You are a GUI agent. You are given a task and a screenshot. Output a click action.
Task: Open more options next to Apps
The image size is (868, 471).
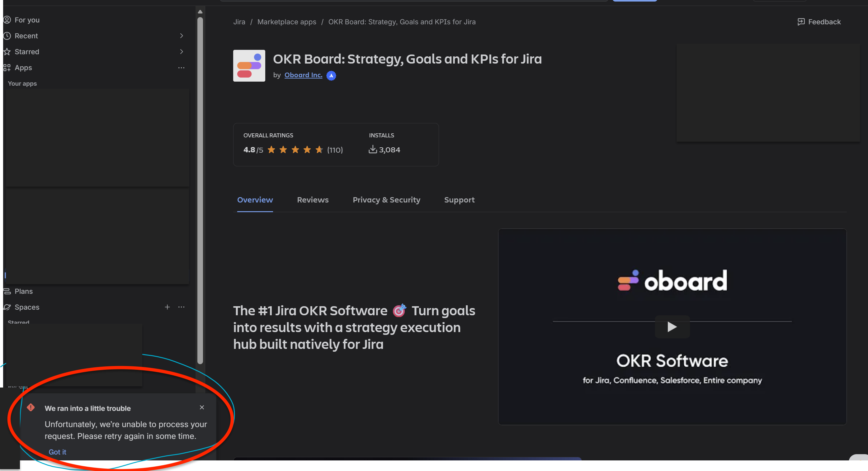(181, 67)
